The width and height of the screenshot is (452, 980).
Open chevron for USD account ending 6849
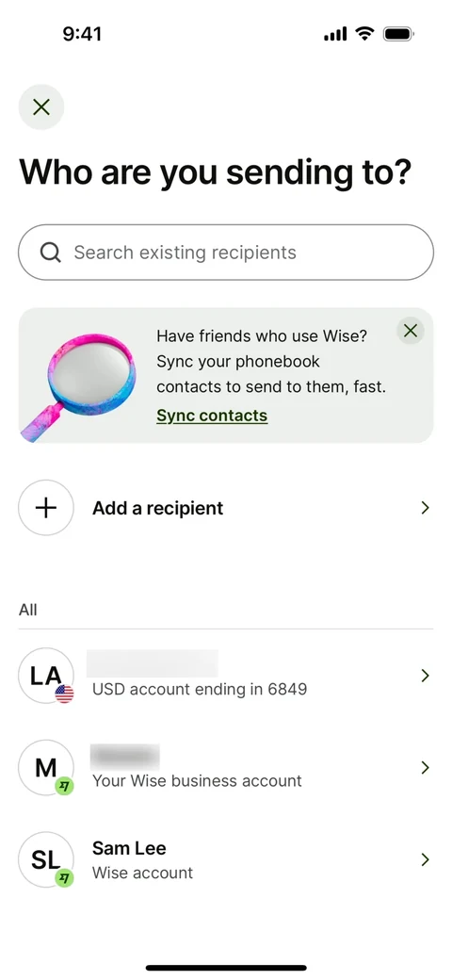pyautogui.click(x=425, y=676)
